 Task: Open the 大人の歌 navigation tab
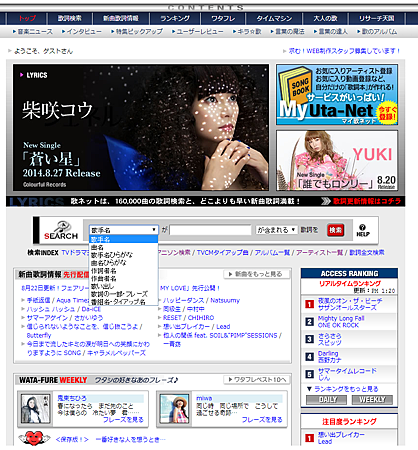(325, 18)
